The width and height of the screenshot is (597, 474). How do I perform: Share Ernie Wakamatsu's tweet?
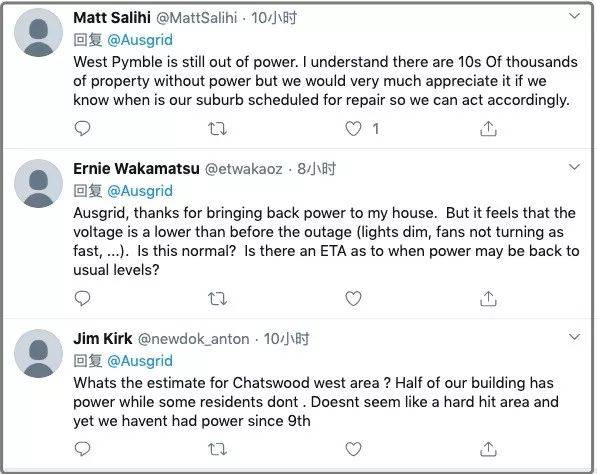(488, 298)
